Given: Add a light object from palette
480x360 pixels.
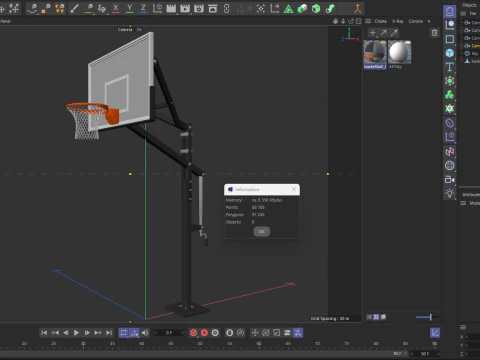Looking at the screenshot, I should pyautogui.click(x=450, y=193).
